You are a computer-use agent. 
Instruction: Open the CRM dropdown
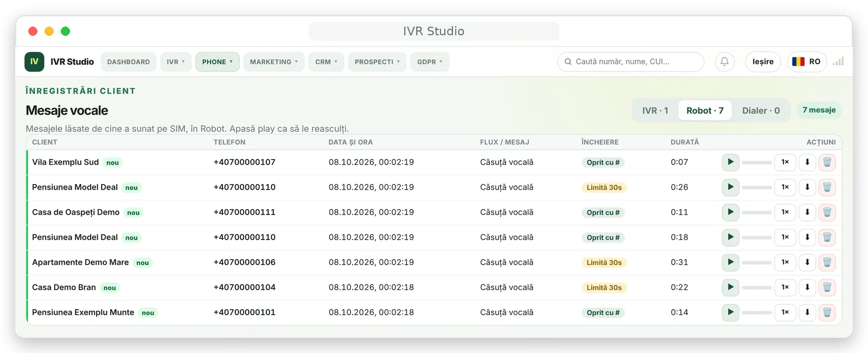point(327,62)
